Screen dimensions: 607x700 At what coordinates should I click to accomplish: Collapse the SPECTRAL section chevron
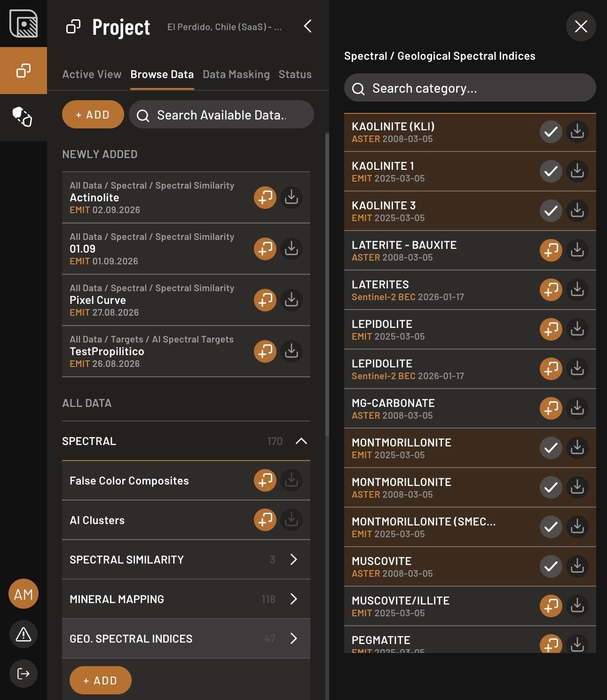point(301,441)
